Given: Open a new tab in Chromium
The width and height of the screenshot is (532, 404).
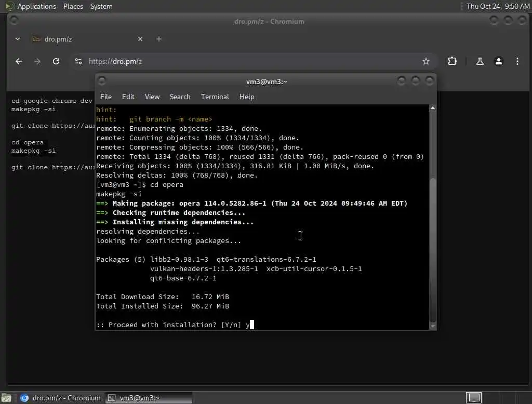Looking at the screenshot, I should click(159, 39).
